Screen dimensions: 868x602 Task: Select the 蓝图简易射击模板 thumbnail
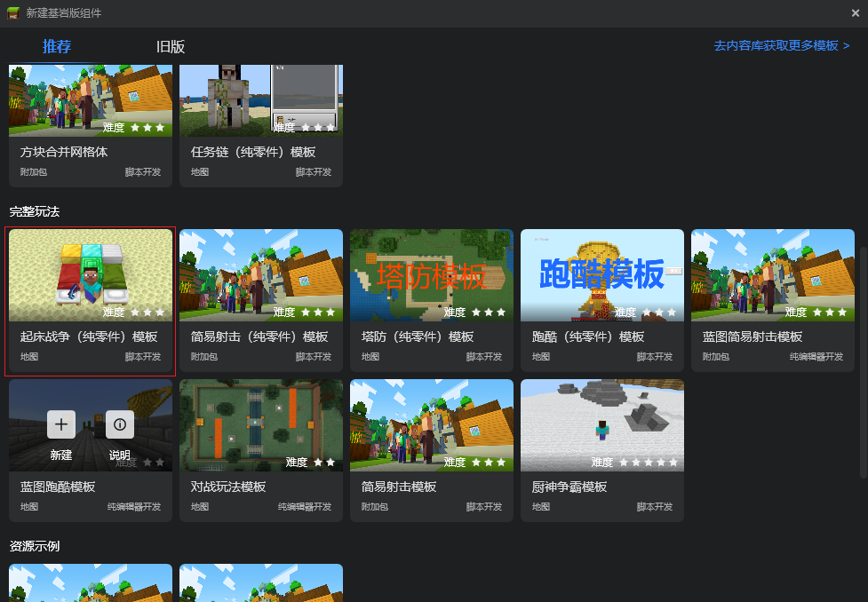[x=773, y=275]
